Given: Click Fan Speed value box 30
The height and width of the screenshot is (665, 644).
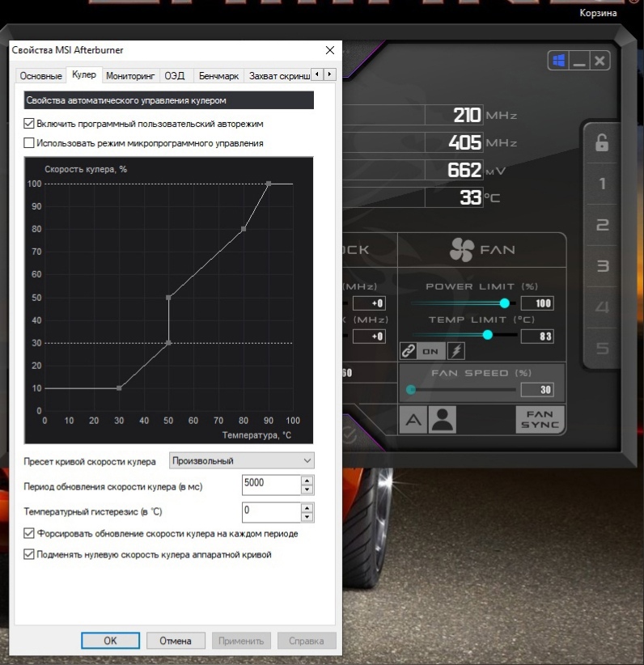Looking at the screenshot, I should [x=537, y=390].
